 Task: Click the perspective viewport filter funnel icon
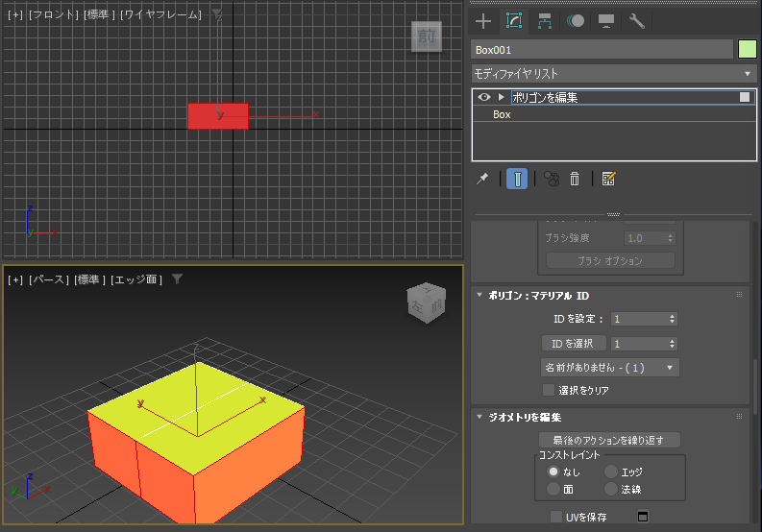(178, 278)
